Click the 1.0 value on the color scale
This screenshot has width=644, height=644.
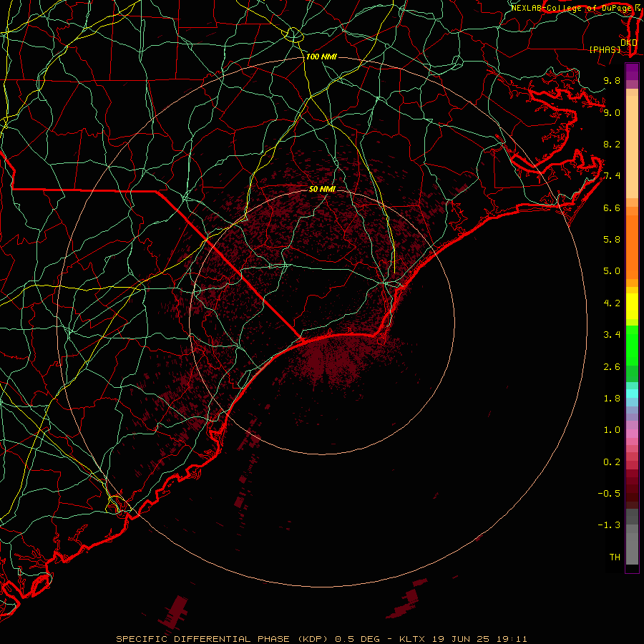[612, 430]
